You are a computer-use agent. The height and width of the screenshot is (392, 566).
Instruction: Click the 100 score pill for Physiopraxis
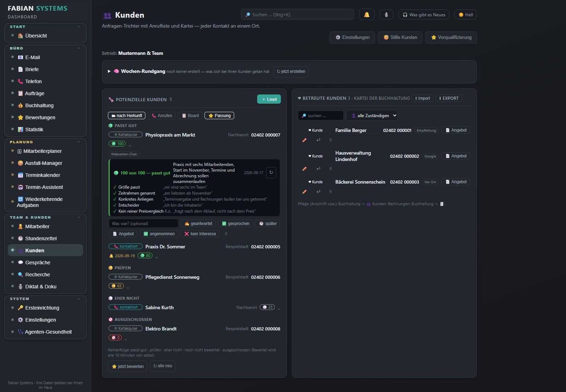(x=117, y=144)
